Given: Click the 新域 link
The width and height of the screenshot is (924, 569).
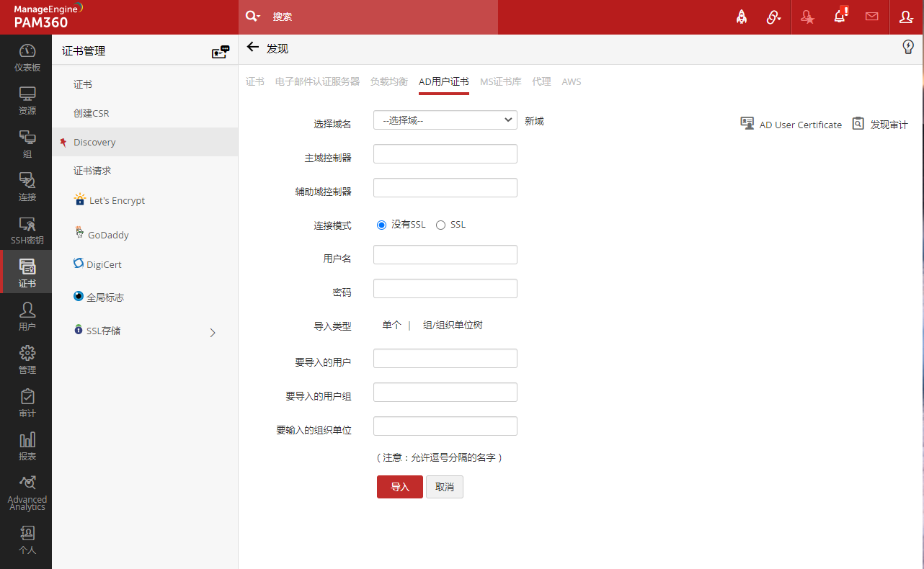Looking at the screenshot, I should [x=534, y=121].
